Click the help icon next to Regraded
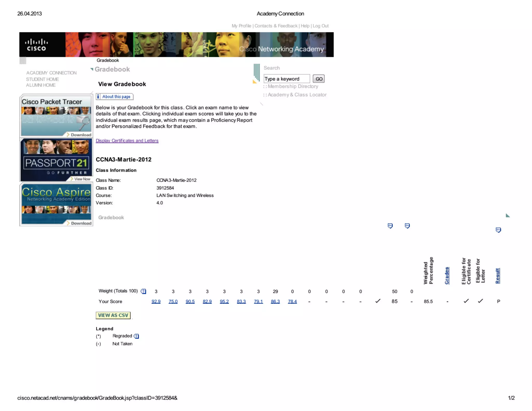Image resolution: width=532 pixels, height=411 pixels. (136, 336)
